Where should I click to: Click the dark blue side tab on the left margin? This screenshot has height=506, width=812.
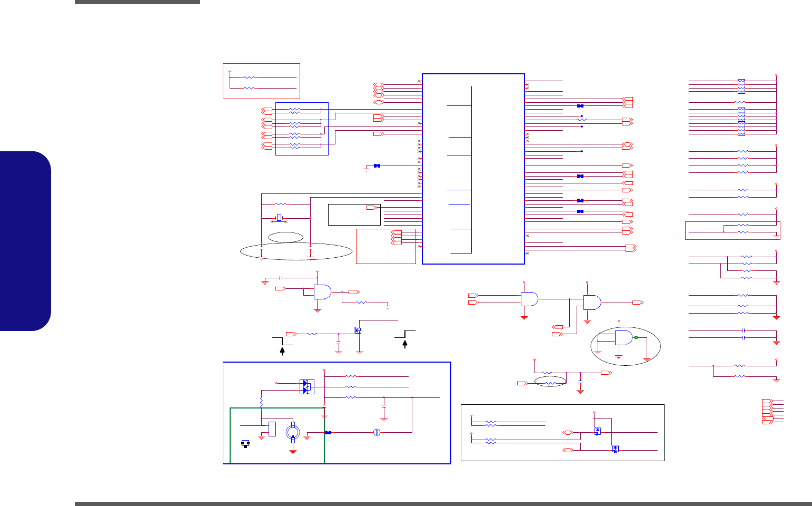(x=26, y=241)
